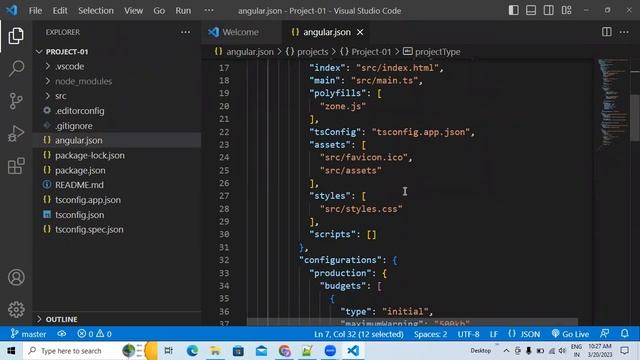Open the overflow menu ellipsis in menu bar

point(209,10)
